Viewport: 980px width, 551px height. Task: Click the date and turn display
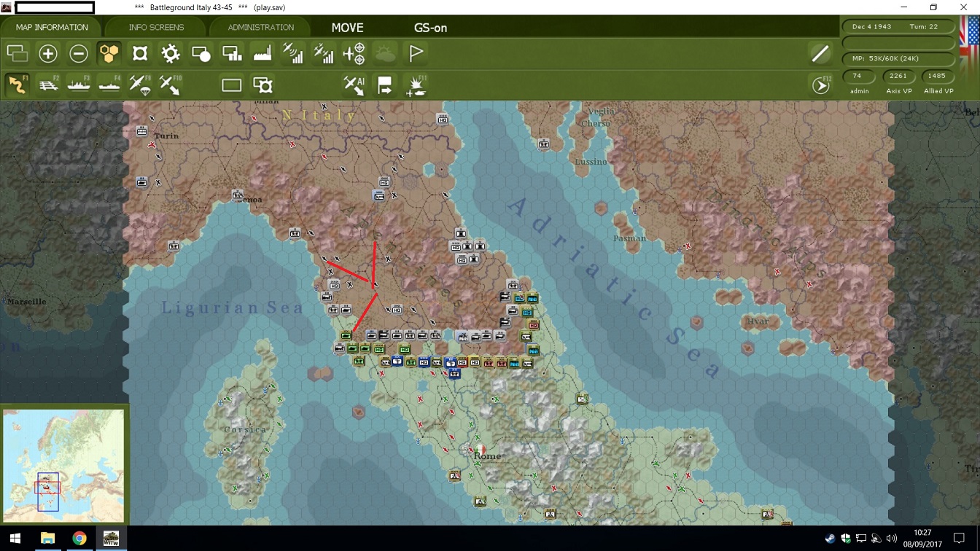[x=898, y=26]
